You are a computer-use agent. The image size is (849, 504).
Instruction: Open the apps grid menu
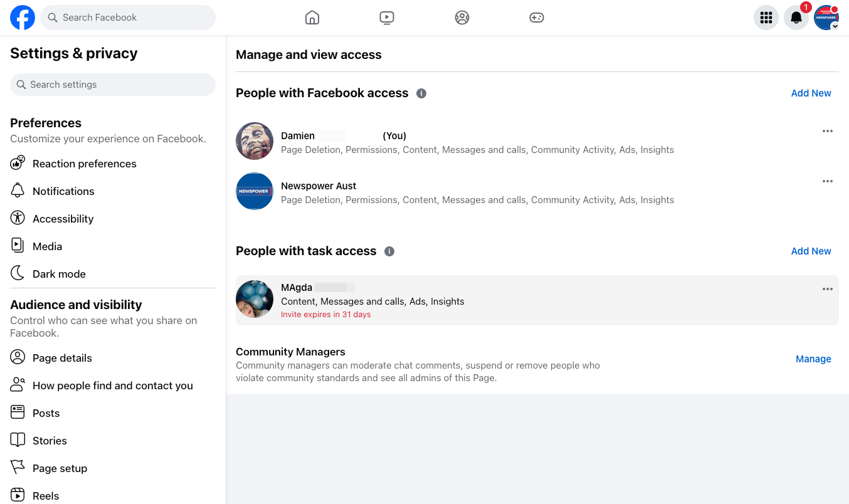pyautogui.click(x=766, y=18)
